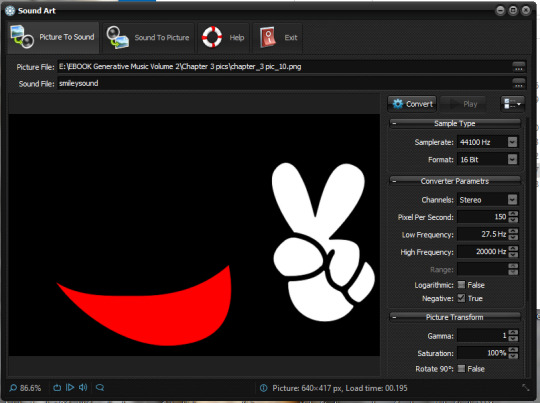Image resolution: width=540 pixels, height=403 pixels.
Task: Click in the Sound File name field
Action: coord(284,83)
